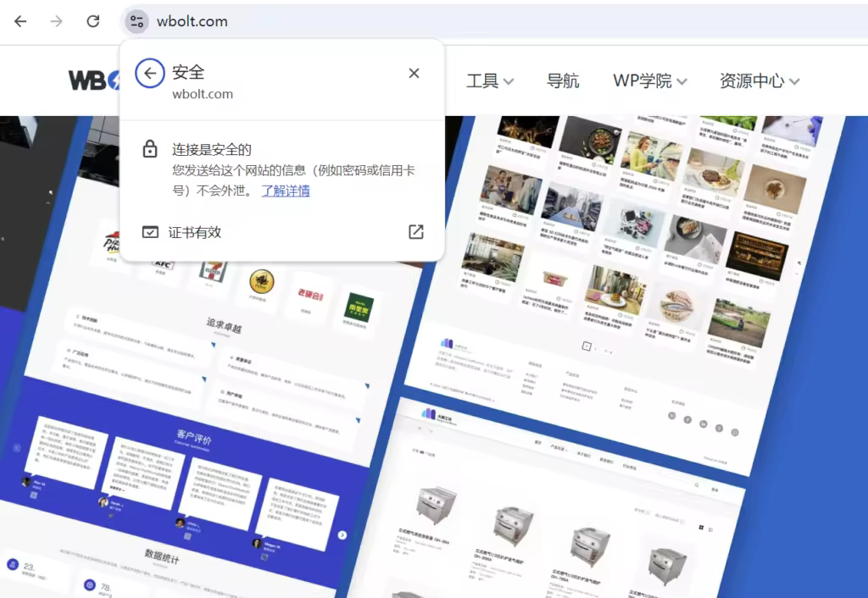
Task: Select the 证书有效 row
Action: pyautogui.click(x=282, y=232)
